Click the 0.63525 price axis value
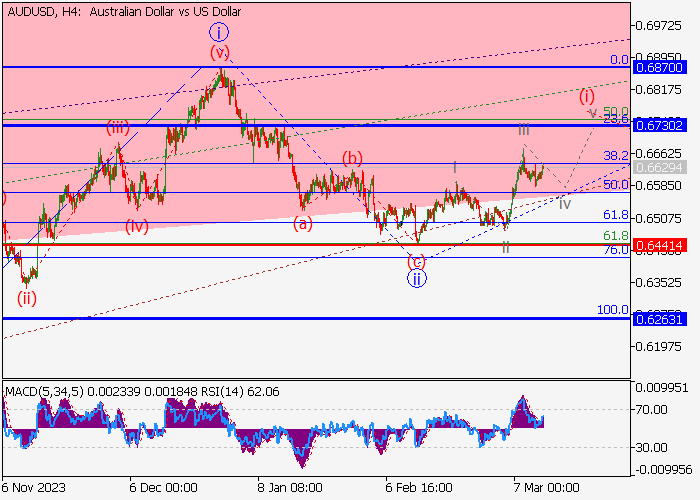 pos(658,283)
